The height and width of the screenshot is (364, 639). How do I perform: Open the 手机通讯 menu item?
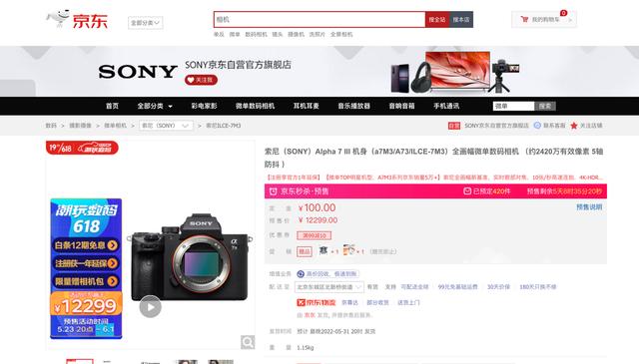[x=446, y=106]
